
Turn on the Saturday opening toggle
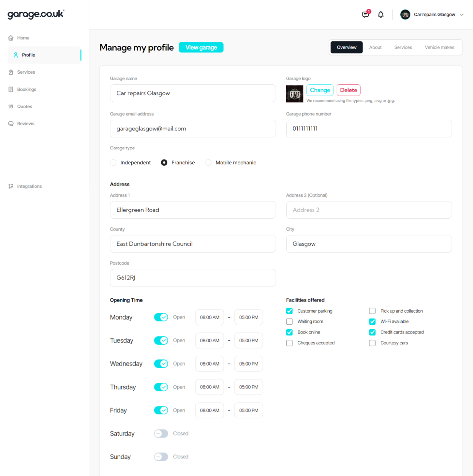tap(161, 433)
